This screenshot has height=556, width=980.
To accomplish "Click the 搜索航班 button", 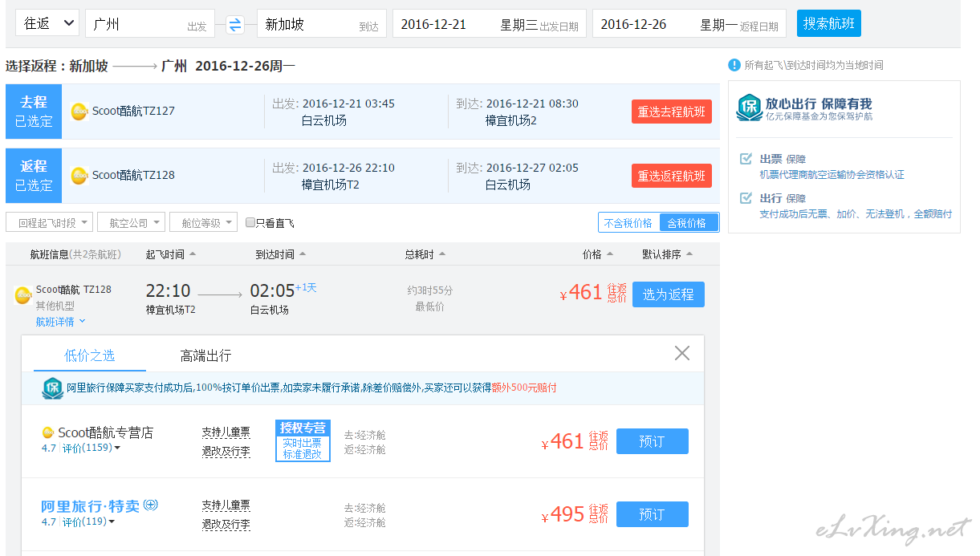I will point(829,23).
